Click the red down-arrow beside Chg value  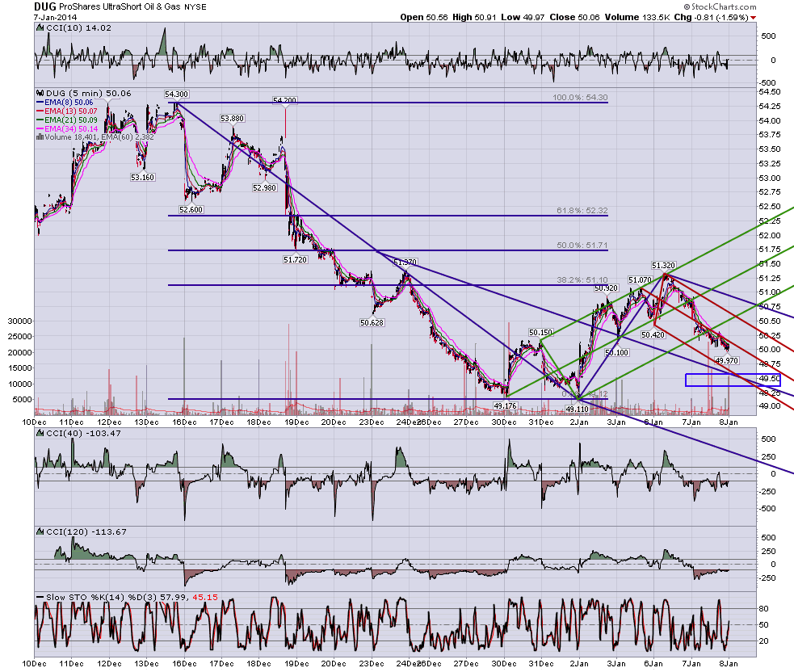click(x=754, y=18)
